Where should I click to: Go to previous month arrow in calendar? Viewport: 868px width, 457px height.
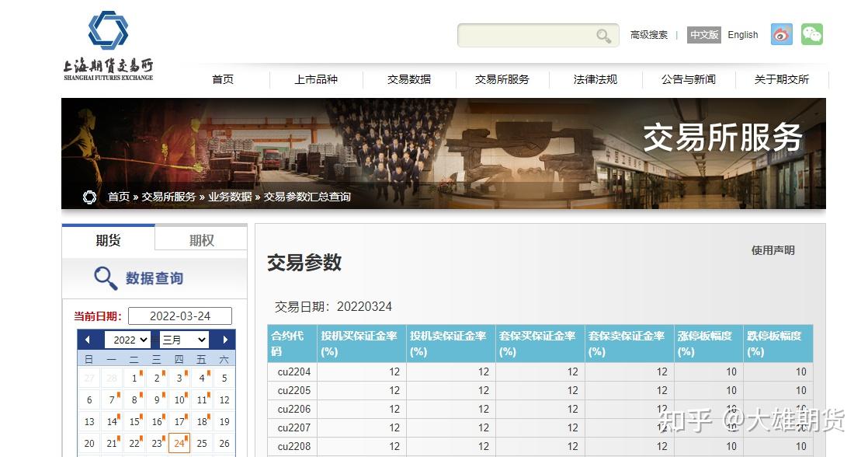click(x=88, y=340)
